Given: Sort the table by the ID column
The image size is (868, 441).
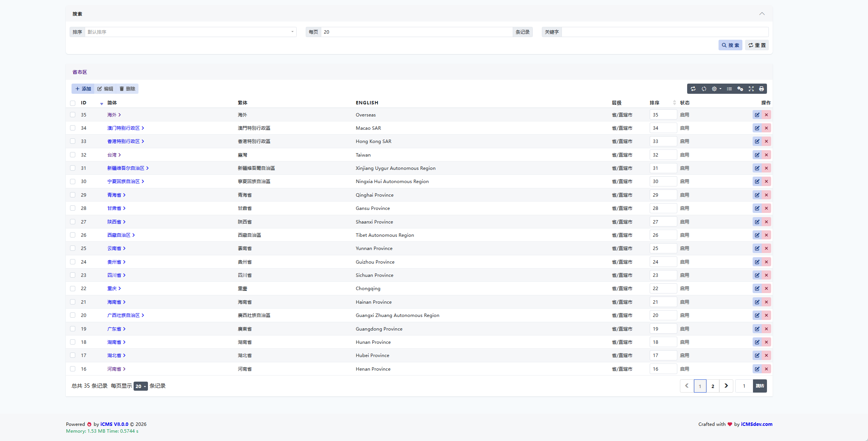Looking at the screenshot, I should (x=92, y=103).
